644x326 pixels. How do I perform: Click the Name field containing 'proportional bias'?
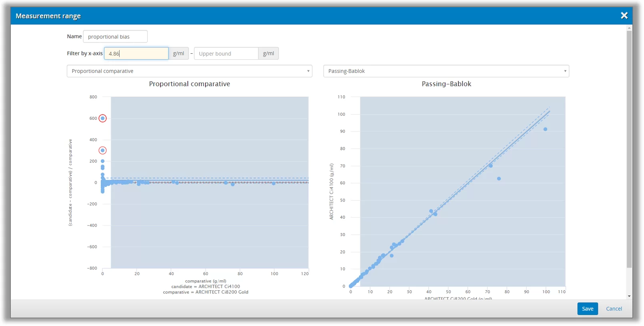tap(115, 36)
